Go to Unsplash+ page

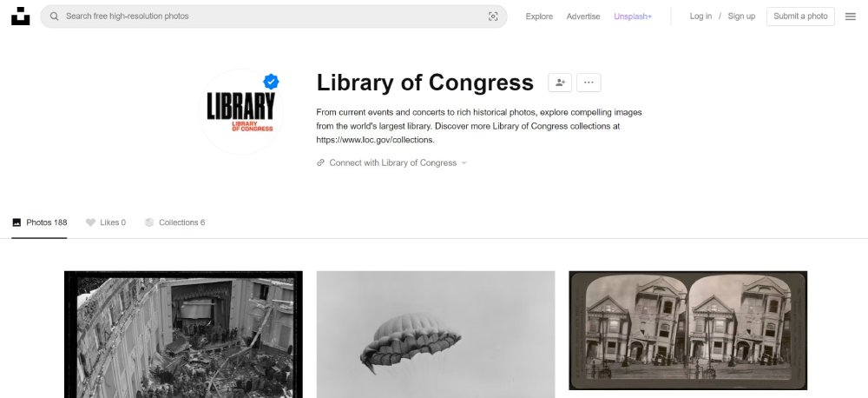pos(633,17)
